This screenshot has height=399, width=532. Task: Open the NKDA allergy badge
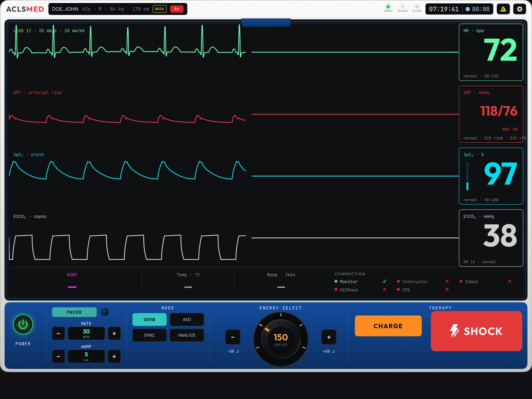click(x=160, y=9)
